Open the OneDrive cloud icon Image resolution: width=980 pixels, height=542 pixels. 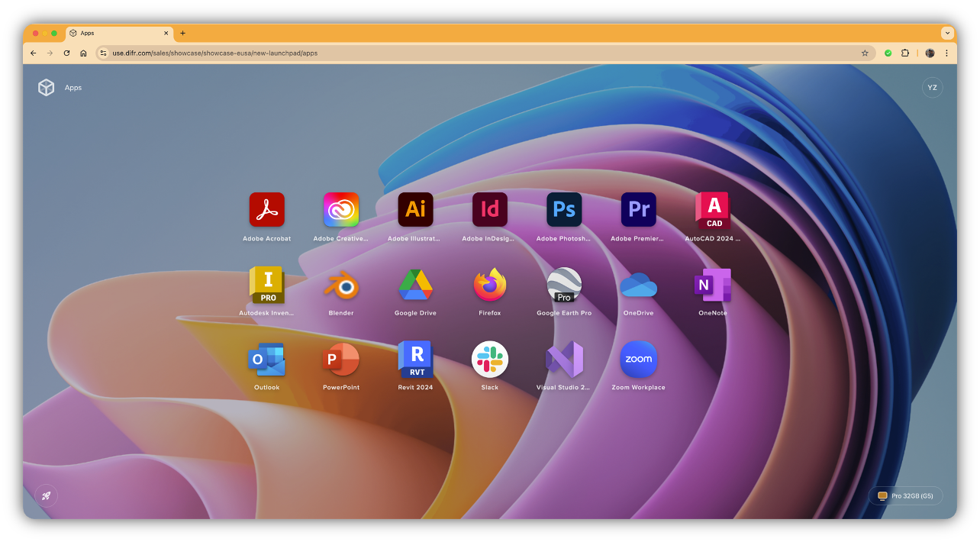click(639, 285)
